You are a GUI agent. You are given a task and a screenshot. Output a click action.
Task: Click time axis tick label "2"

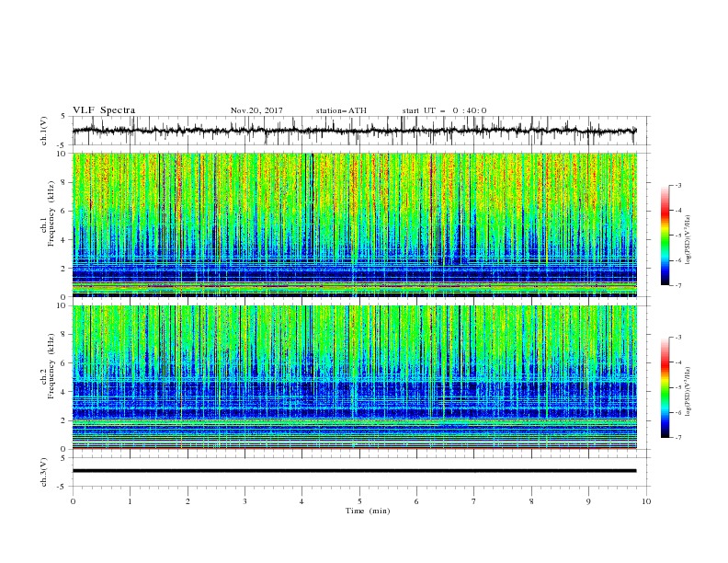click(x=188, y=501)
